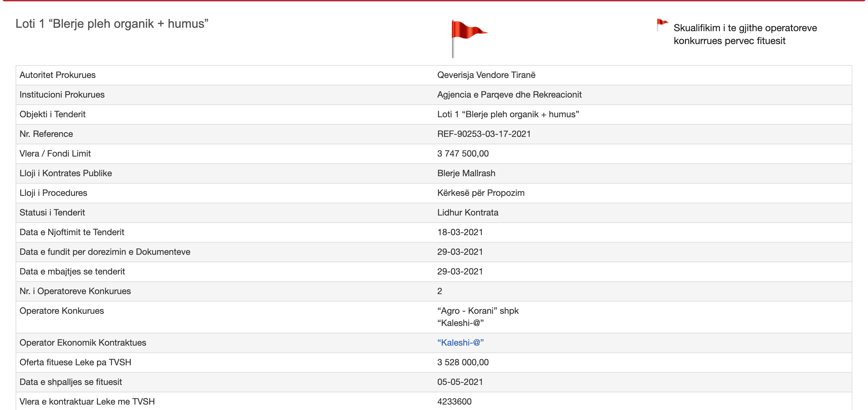
Task: Click the fondi limit value 3 747 500,00
Action: [x=463, y=153]
